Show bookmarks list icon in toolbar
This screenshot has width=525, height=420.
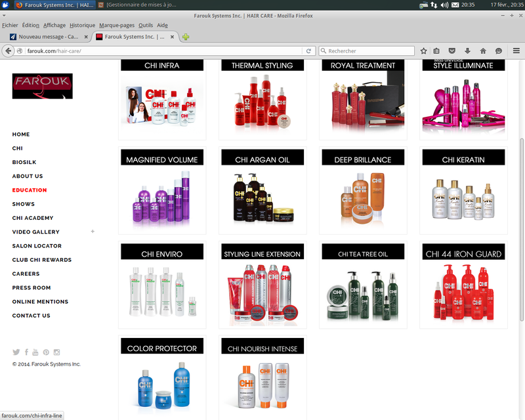[x=436, y=51]
